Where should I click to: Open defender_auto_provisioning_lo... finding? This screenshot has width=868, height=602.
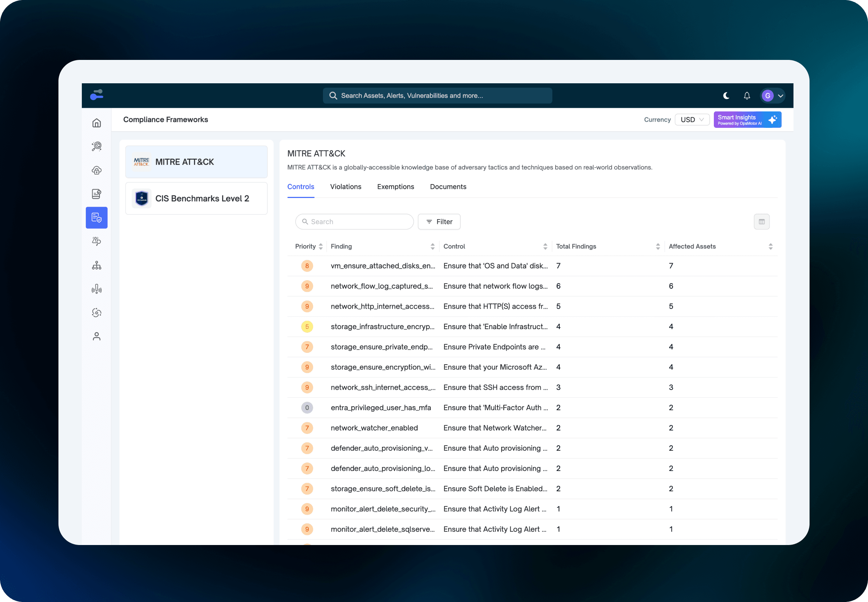click(382, 468)
